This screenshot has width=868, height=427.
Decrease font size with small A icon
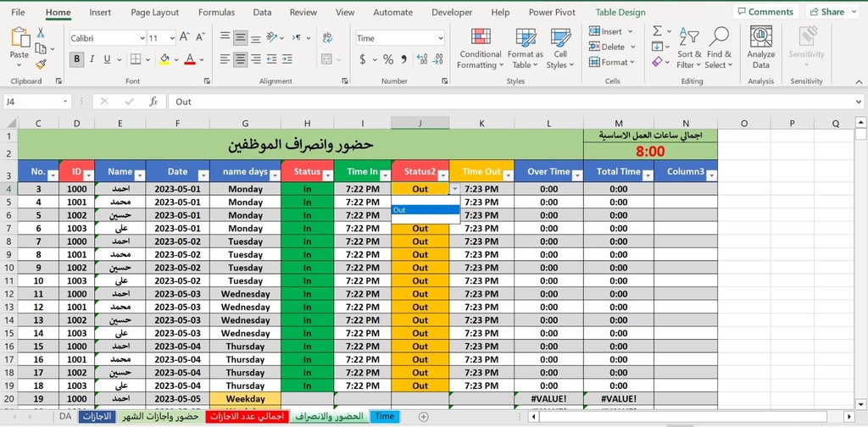click(x=200, y=37)
